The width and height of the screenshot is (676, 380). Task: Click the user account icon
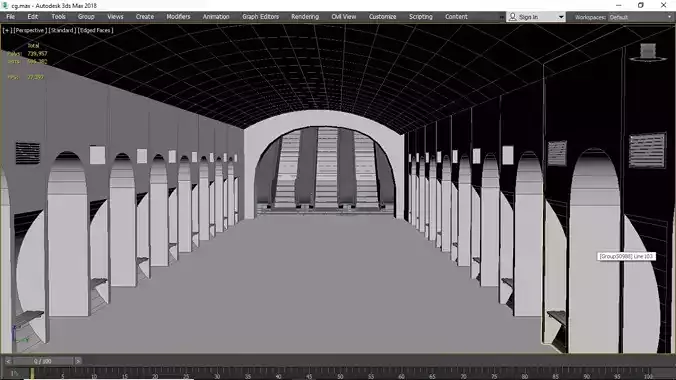(x=513, y=17)
